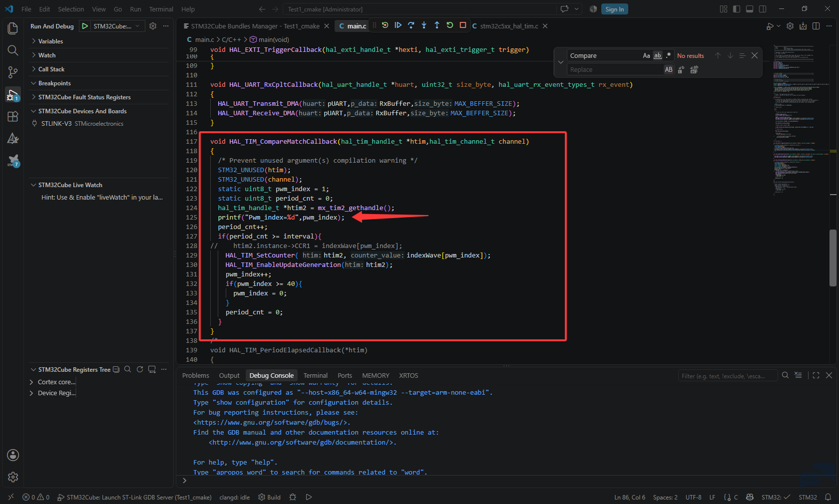Screen dimensions: 839x504
Task: Click the Sign In button
Action: click(614, 9)
